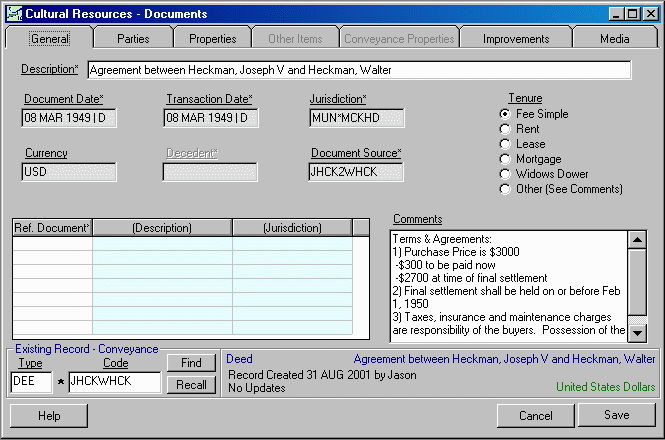Click the (Jurisdiction) column header

tap(292, 228)
